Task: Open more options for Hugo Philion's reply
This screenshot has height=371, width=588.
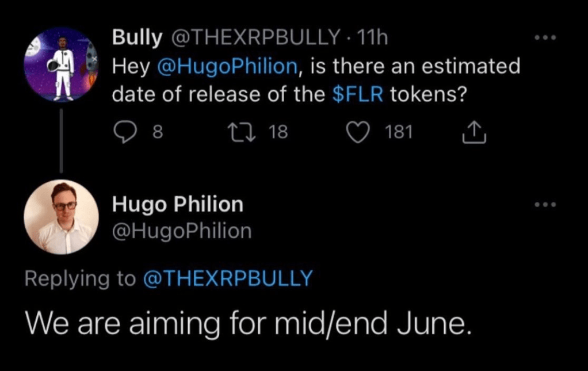Action: (x=545, y=205)
